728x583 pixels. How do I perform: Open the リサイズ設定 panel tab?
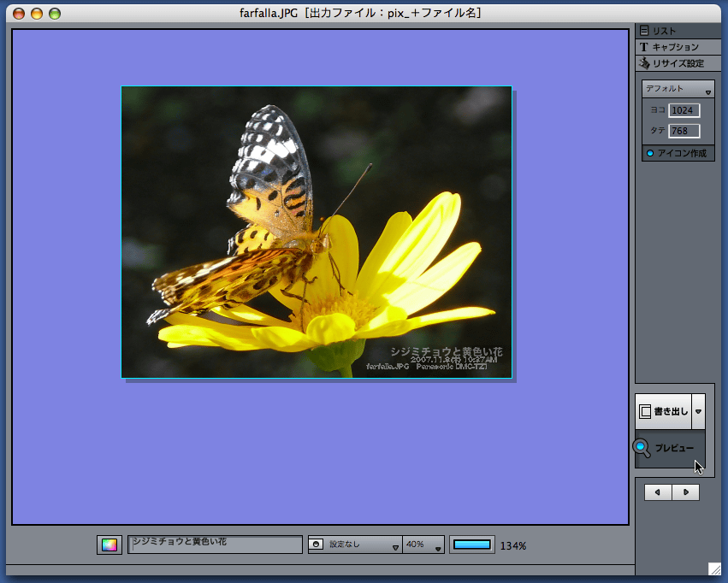click(678, 63)
